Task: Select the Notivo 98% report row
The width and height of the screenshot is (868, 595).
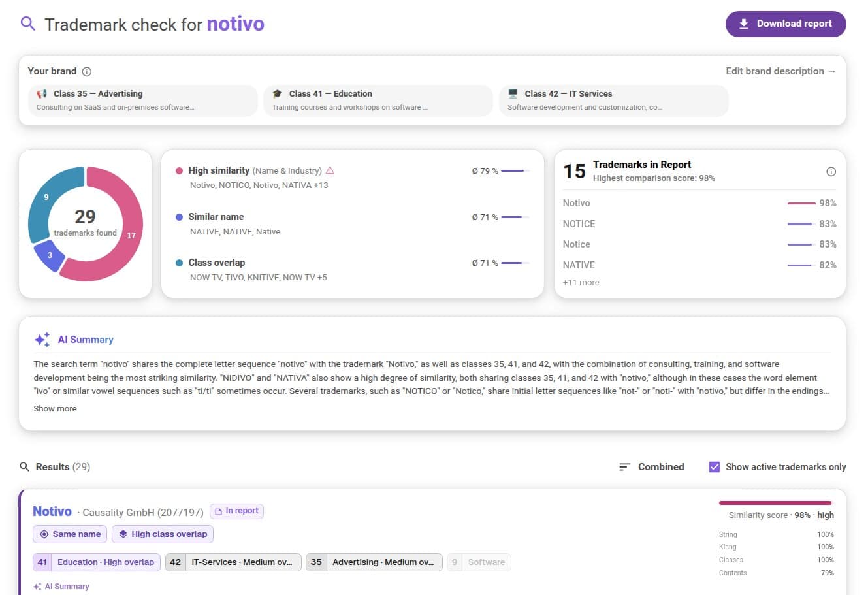Action: click(x=699, y=203)
